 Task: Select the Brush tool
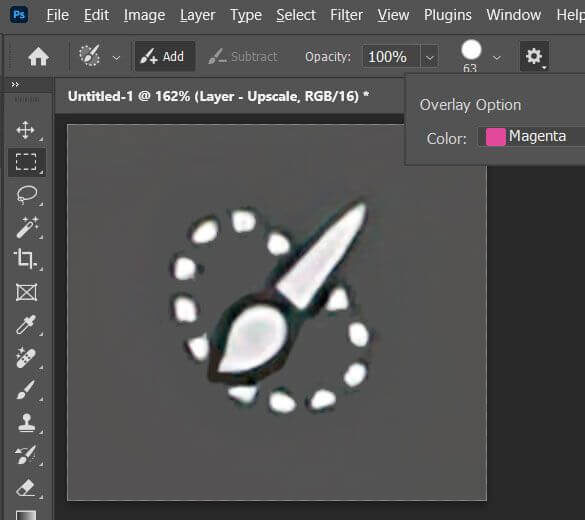tap(26, 390)
